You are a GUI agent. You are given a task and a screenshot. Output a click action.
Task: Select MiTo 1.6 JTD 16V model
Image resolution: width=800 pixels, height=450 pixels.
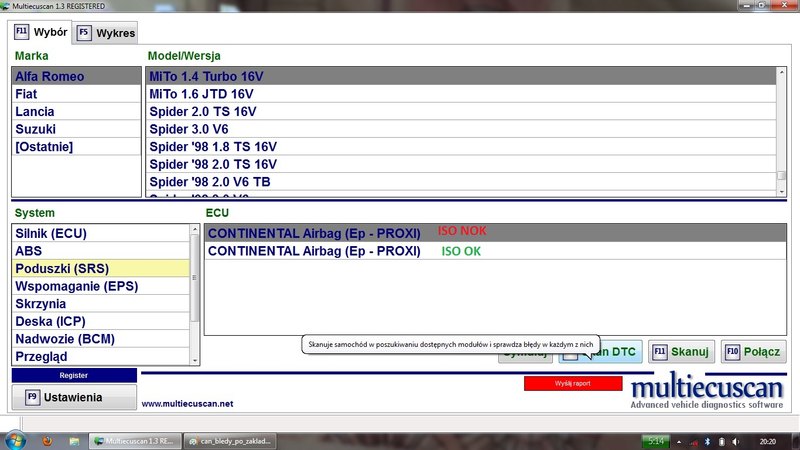[x=461, y=94]
